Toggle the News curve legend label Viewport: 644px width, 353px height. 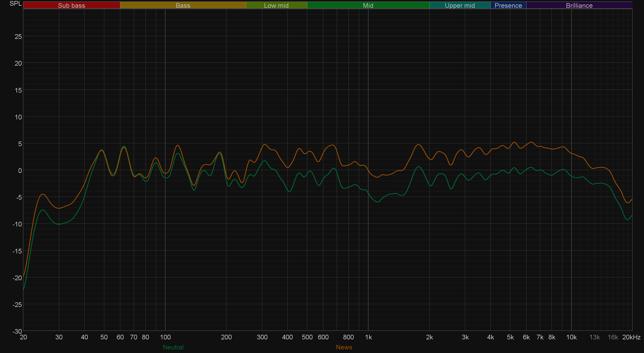point(344,347)
